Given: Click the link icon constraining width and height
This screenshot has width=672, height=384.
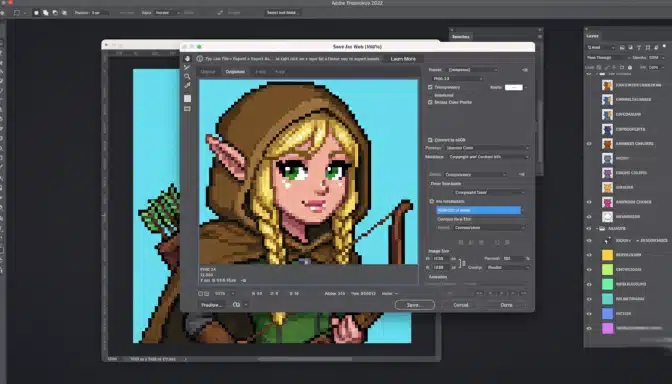Looking at the screenshot, I should click(x=462, y=263).
